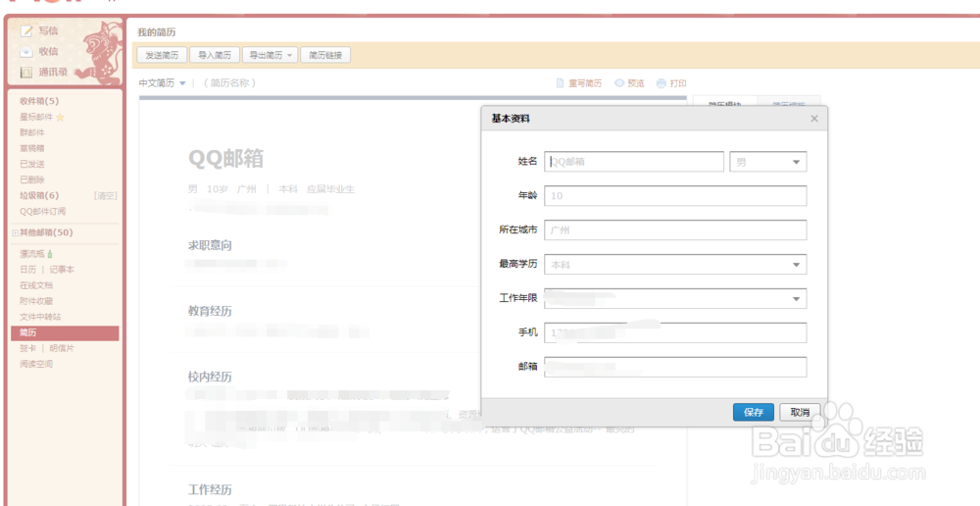Cancel the dialog with 取消
980x506 pixels.
pos(800,412)
